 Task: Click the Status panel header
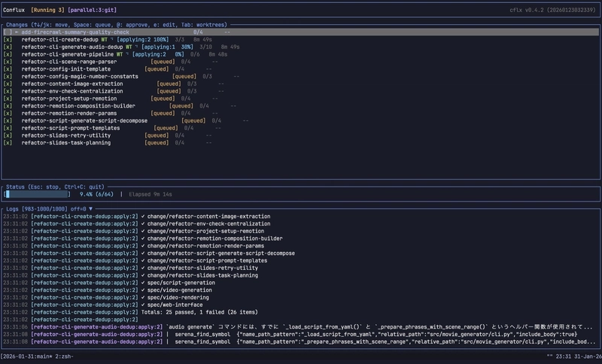[x=55, y=187]
